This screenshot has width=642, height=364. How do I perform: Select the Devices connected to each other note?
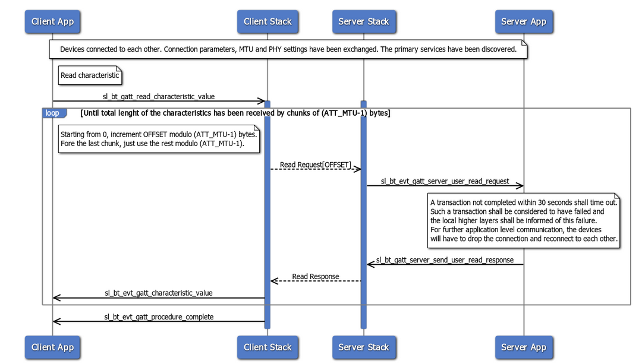(x=288, y=49)
